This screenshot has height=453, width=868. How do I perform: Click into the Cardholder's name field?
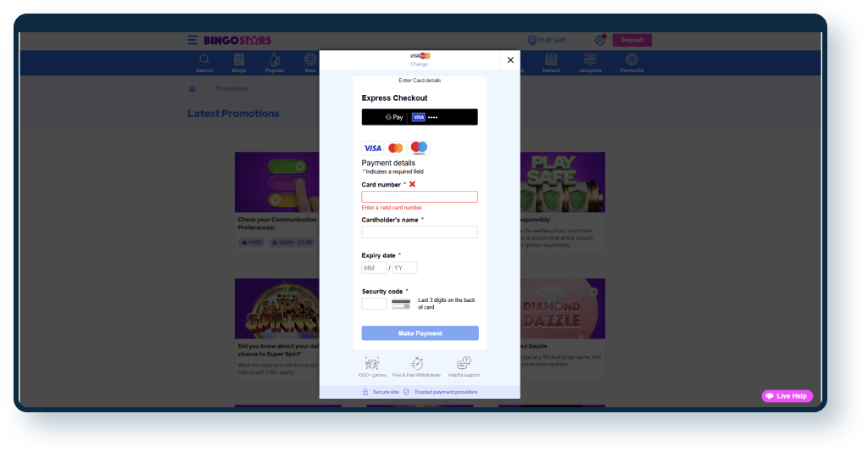pos(420,232)
